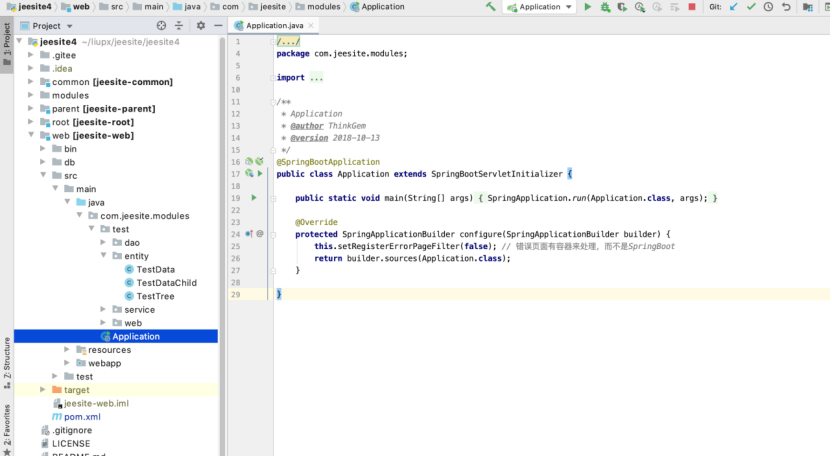Click locate current file icon in Project panel

(161, 25)
